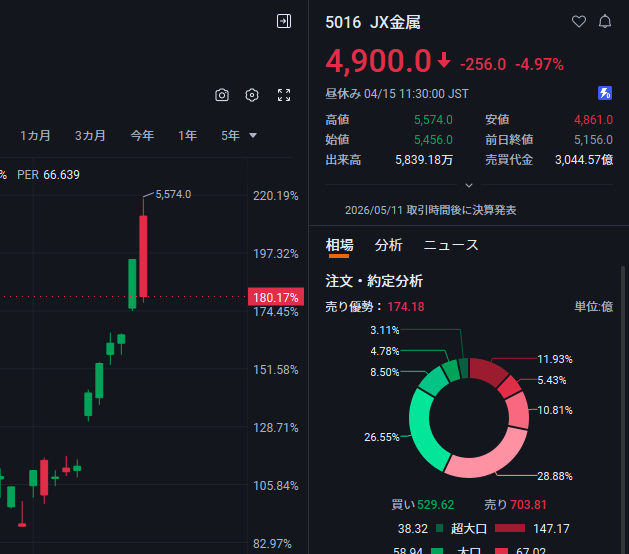Switch to the 分析 tab
Viewport: 629px width, 554px height.
[388, 245]
